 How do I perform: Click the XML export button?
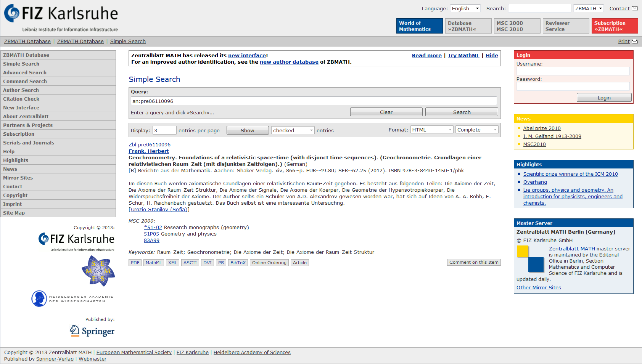[x=173, y=263]
